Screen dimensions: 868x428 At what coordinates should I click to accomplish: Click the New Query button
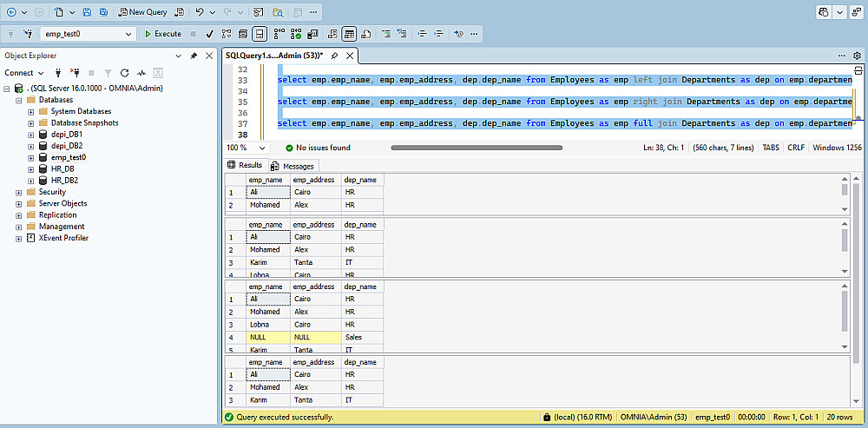point(142,12)
